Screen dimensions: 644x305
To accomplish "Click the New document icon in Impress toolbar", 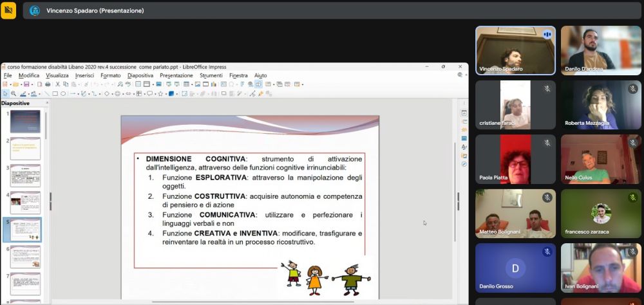I will (x=5, y=84).
